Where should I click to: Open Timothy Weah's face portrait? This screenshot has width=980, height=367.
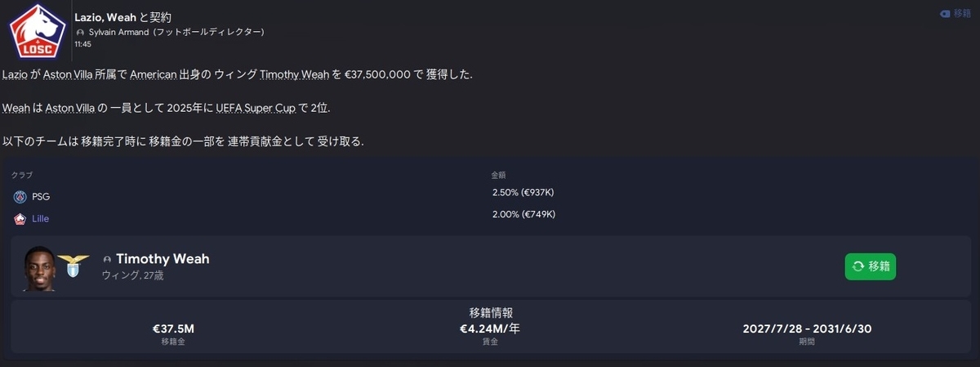[x=39, y=268]
